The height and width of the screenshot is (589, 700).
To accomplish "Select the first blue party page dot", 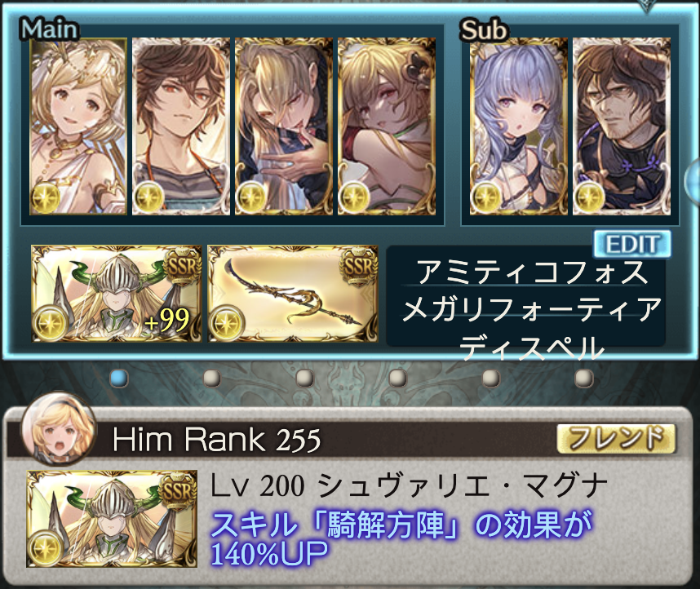I will (x=119, y=379).
